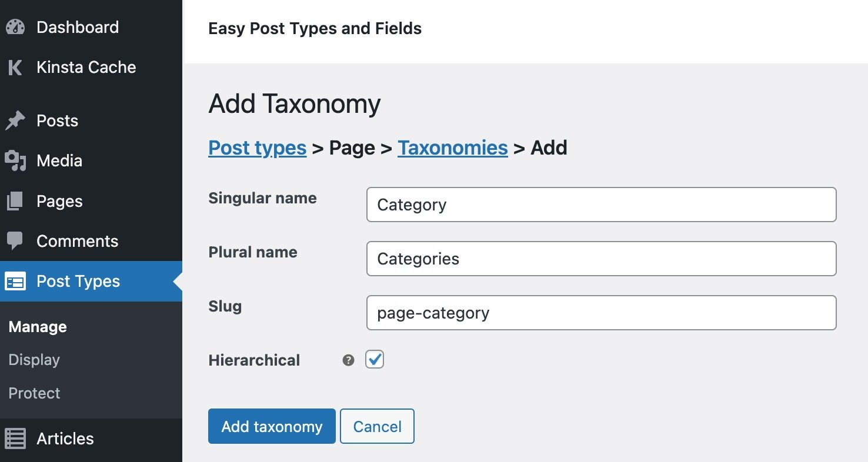Click the Dashboard icon in the sidebar
This screenshot has width=868, height=462.
[16, 26]
